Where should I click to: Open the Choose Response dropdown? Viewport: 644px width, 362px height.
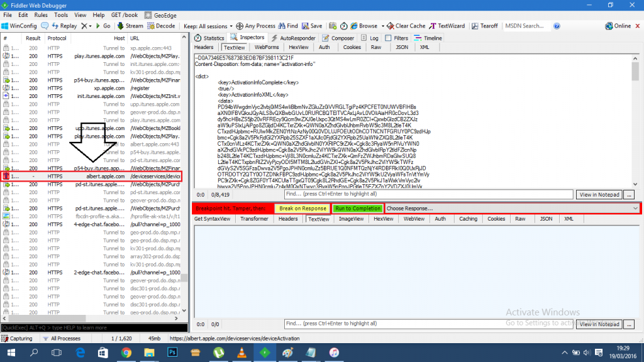pos(512,209)
